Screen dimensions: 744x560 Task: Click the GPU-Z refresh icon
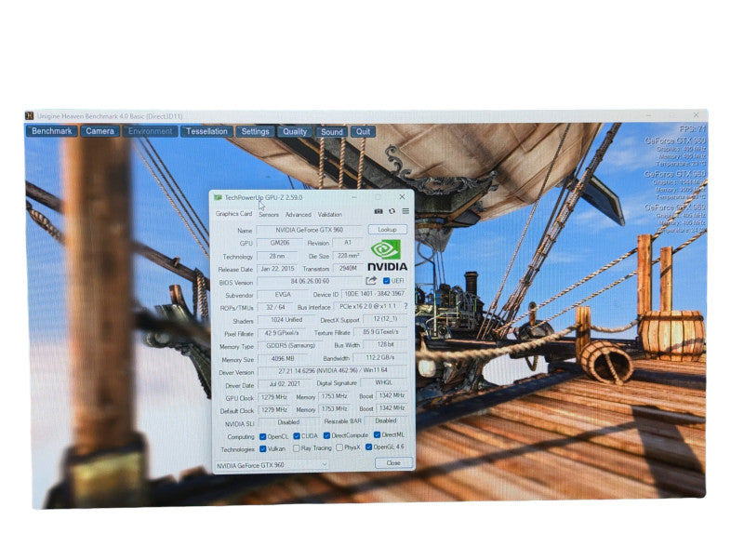(392, 212)
